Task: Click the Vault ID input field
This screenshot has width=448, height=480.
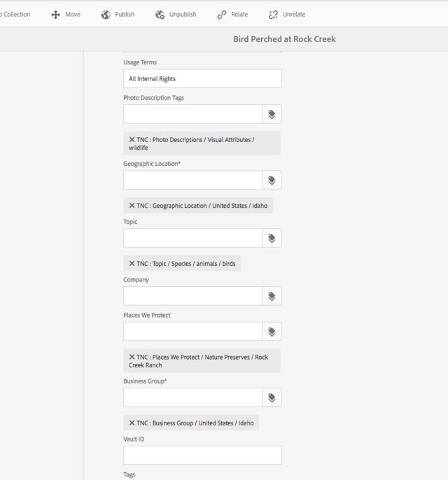Action: click(x=202, y=456)
